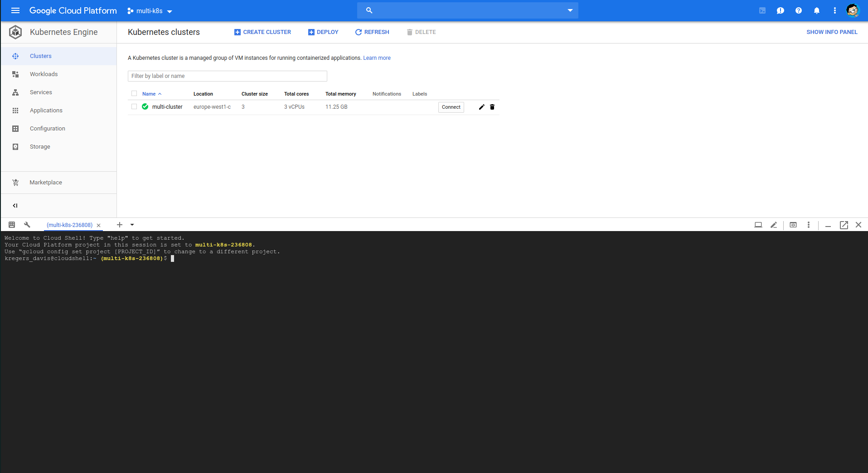The image size is (868, 473).
Task: Expand the new session dropdown arrow
Action: [132, 225]
